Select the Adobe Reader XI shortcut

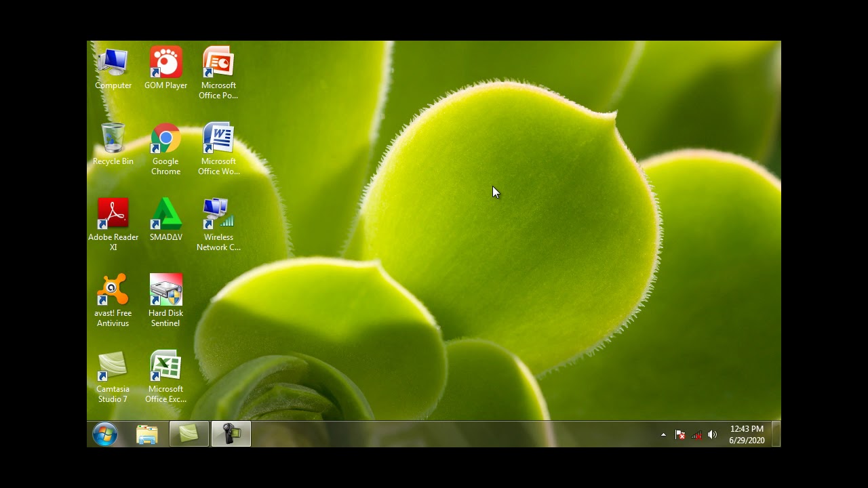tap(113, 225)
